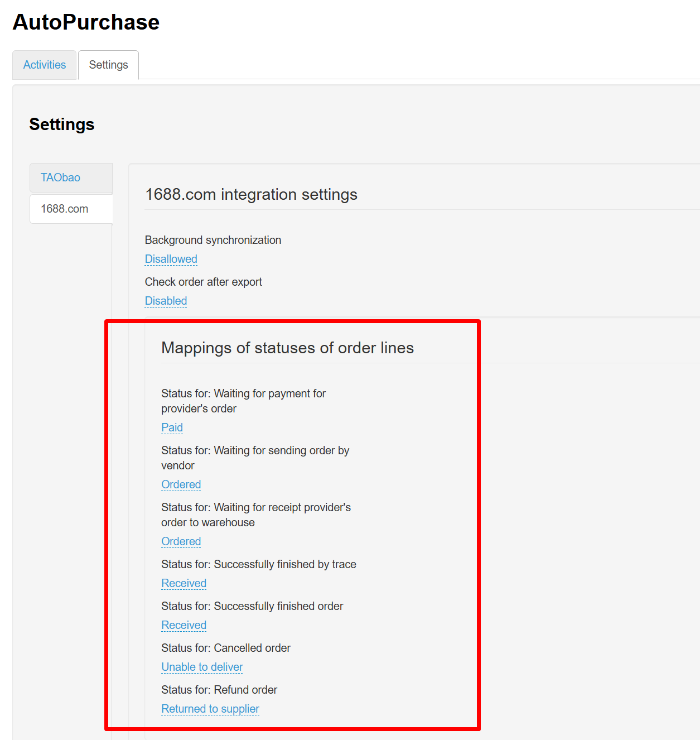Edit the 'Paid' status mapping
Image resolution: width=700 pixels, height=740 pixels.
click(172, 427)
